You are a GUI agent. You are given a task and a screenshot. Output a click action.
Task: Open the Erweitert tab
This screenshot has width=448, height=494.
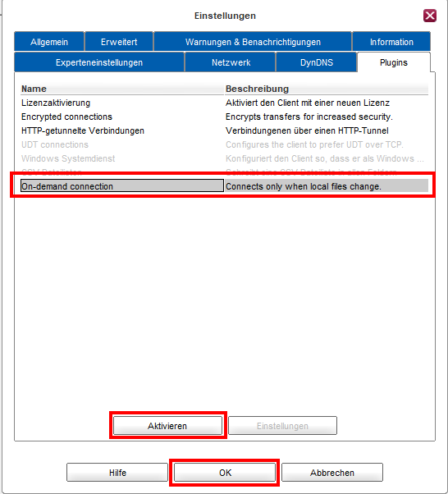pyautogui.click(x=119, y=42)
